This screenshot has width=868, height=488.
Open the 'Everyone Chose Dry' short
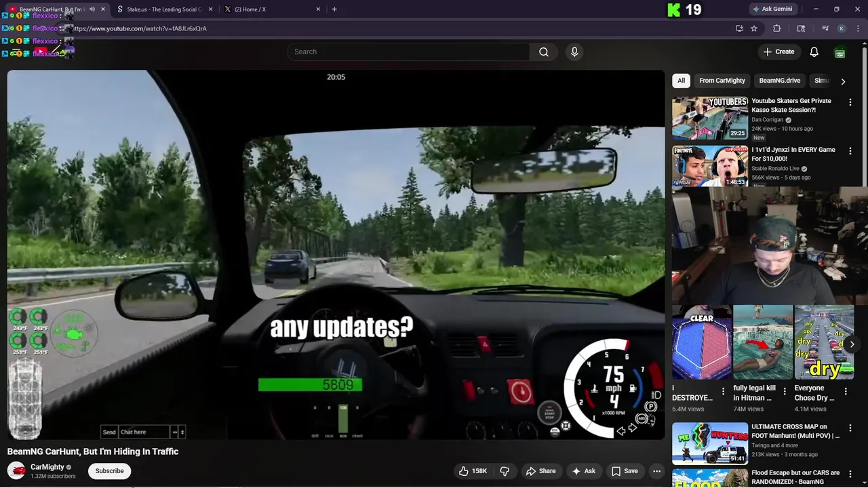(823, 342)
